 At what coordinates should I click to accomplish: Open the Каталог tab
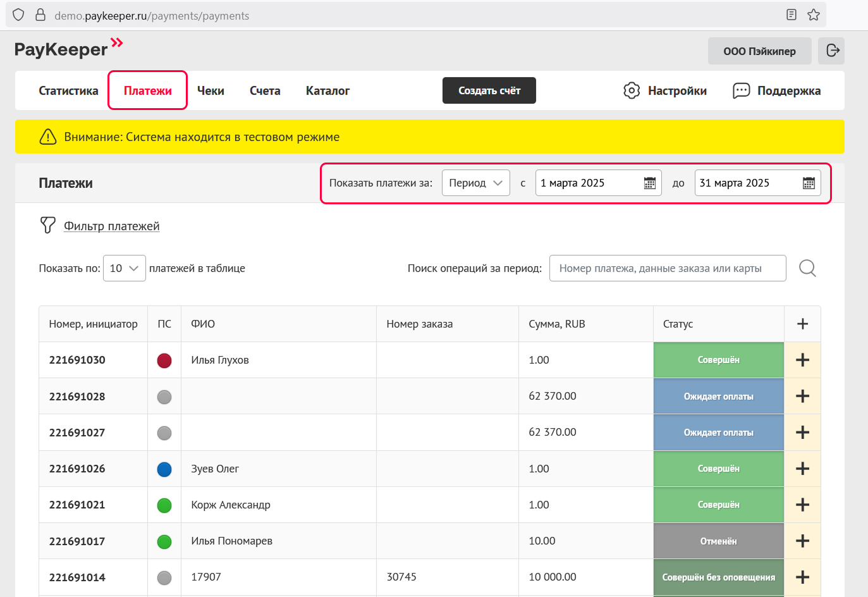[327, 90]
